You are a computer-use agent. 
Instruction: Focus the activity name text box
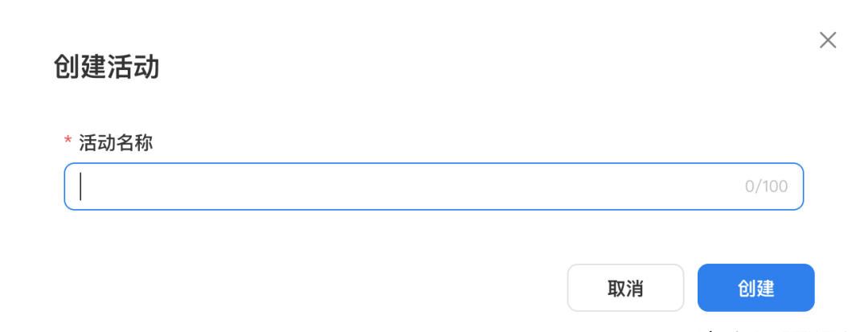click(433, 186)
